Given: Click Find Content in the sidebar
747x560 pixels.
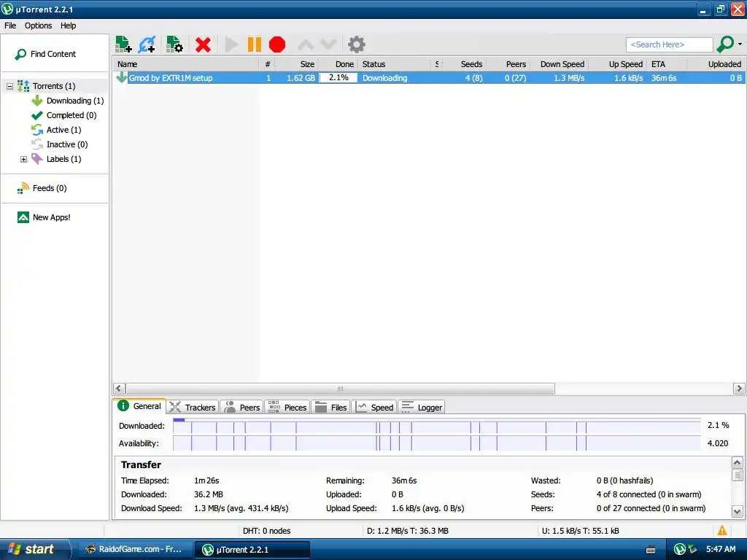Looking at the screenshot, I should pyautogui.click(x=46, y=54).
